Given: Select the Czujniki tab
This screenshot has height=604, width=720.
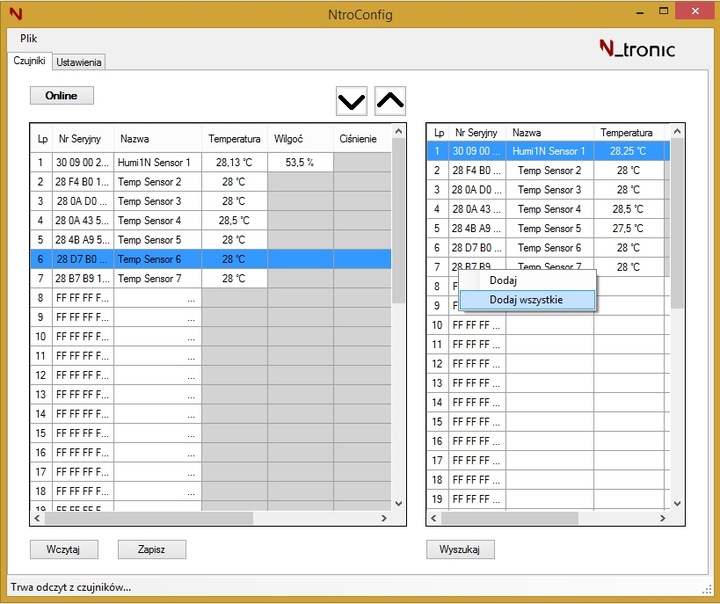Looking at the screenshot, I should click(29, 61).
